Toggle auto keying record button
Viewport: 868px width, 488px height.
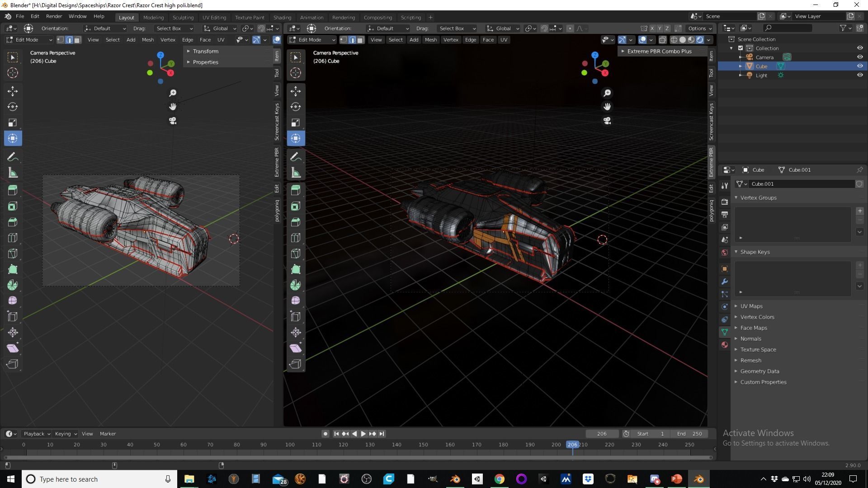click(325, 434)
